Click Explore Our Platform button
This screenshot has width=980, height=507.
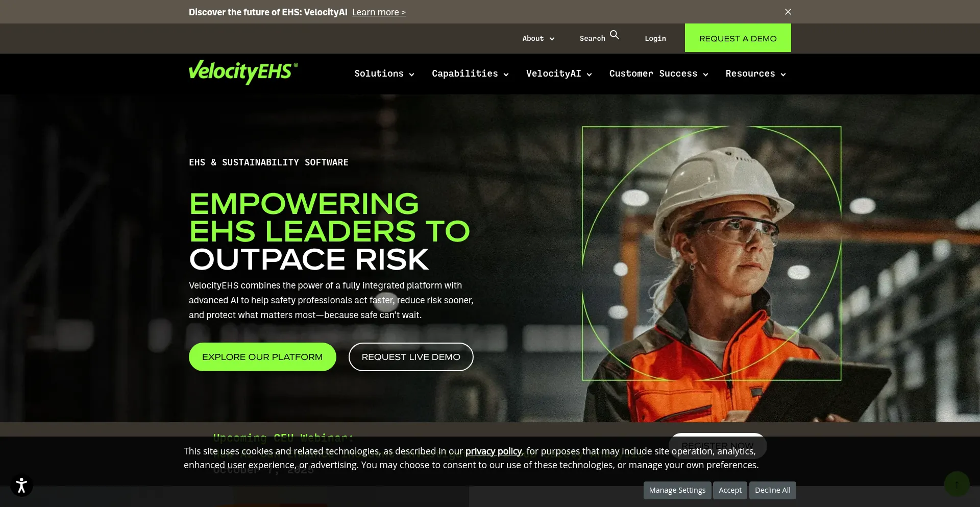tap(262, 357)
